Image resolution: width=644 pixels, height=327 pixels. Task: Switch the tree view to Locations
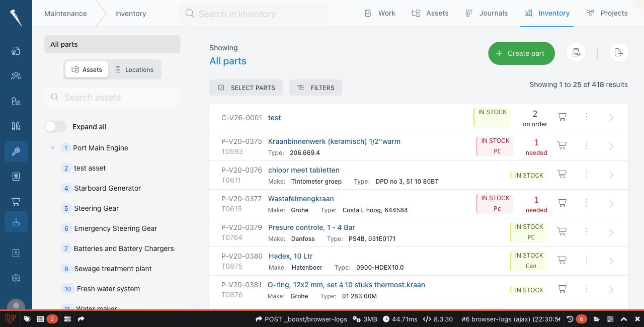click(134, 70)
